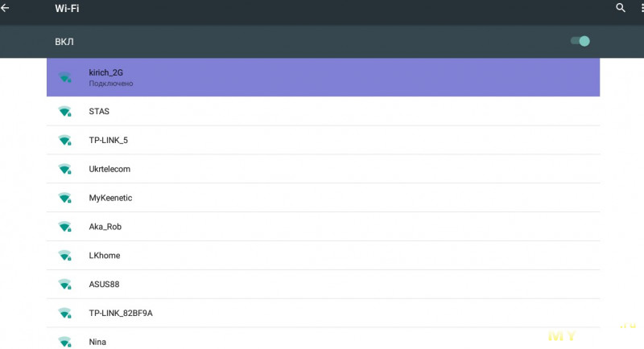This screenshot has width=644, height=349.
Task: Click the Wi-Fi signal icon beside Aka_Rob
Action: (65, 228)
